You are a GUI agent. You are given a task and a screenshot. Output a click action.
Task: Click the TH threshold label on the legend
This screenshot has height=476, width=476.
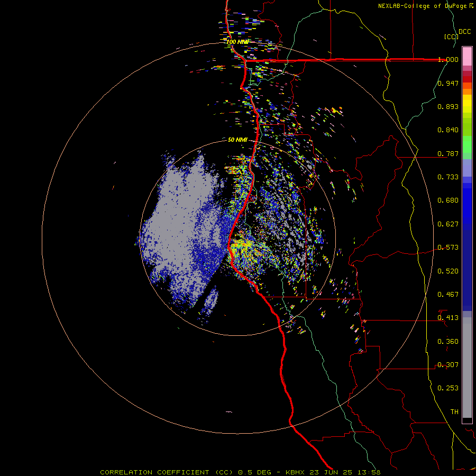click(x=454, y=412)
